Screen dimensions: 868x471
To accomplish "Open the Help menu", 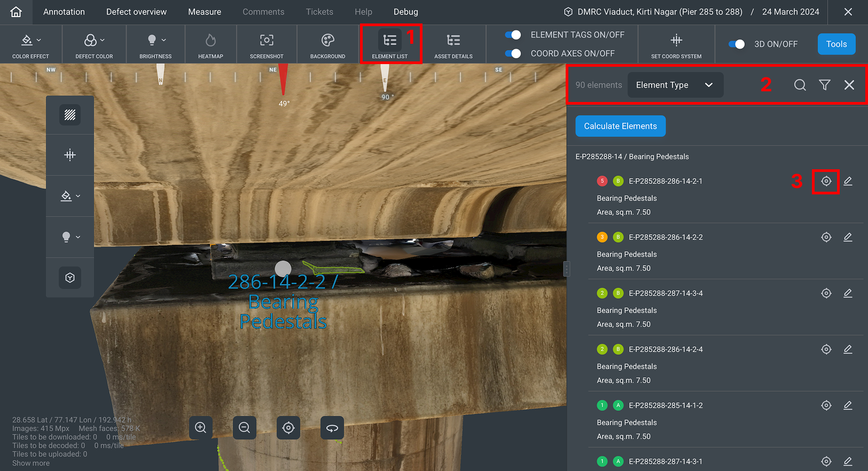I will tap(363, 12).
